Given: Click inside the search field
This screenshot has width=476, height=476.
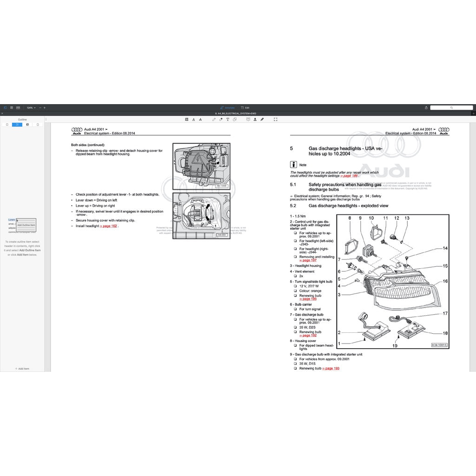Looking at the screenshot, I should 451,107.
